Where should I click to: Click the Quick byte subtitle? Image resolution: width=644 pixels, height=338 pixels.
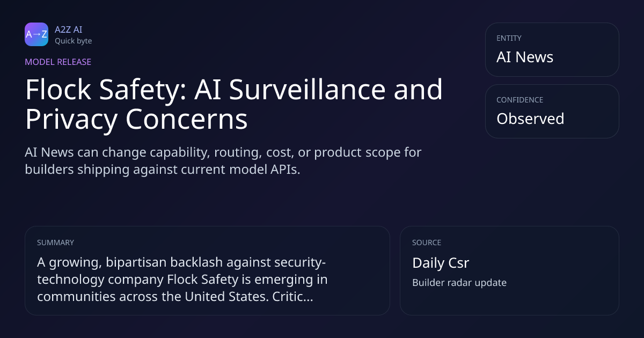click(73, 41)
